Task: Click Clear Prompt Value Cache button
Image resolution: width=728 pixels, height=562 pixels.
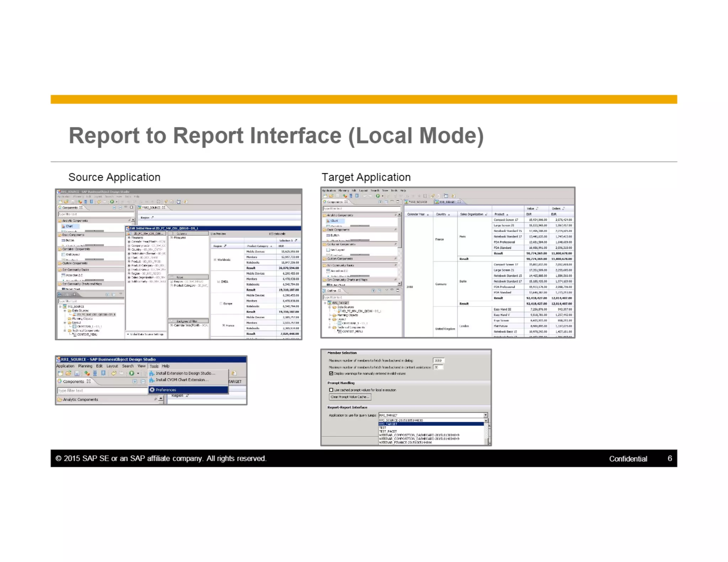Action: point(350,397)
